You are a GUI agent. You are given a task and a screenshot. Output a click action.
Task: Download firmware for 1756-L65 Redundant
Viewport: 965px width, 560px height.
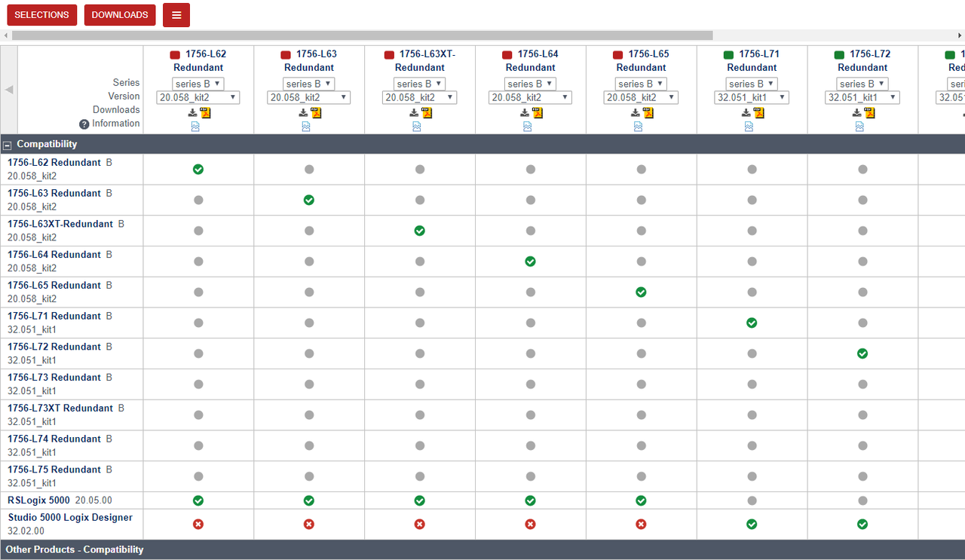coord(636,113)
